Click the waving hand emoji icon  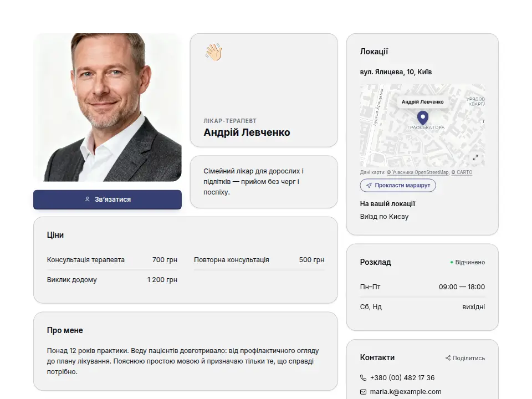click(x=213, y=52)
